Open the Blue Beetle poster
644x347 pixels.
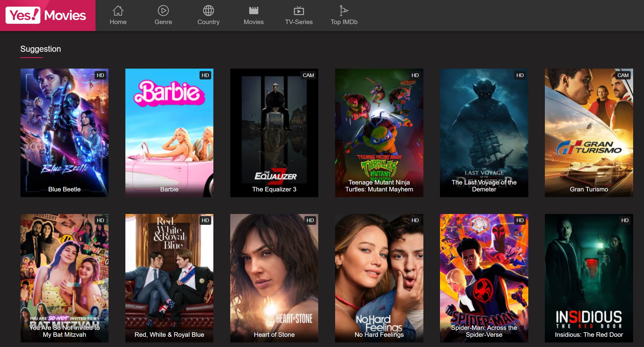pyautogui.click(x=64, y=133)
